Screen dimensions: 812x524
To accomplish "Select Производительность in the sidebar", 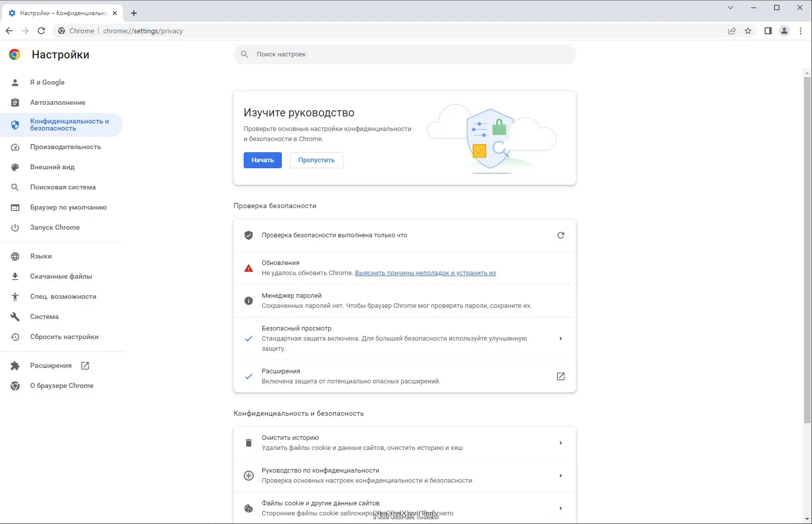I will [x=65, y=147].
